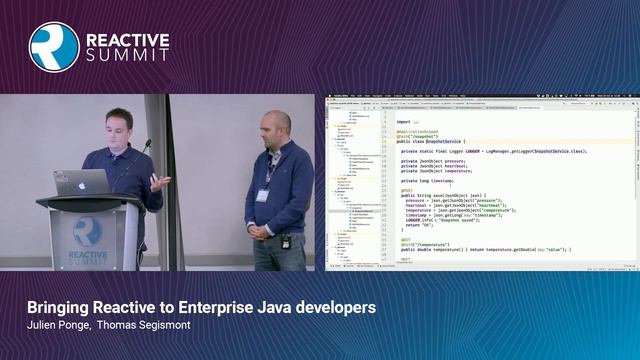Image resolution: width=640 pixels, height=360 pixels.
Task: Switch to the active SnapshotService editor tab
Action: (x=531, y=108)
